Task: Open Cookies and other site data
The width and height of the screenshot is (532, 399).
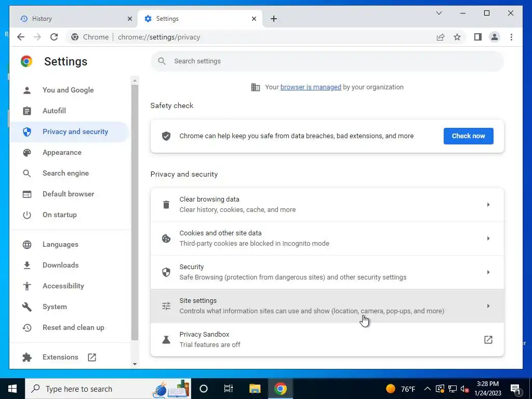Action: 327,238
